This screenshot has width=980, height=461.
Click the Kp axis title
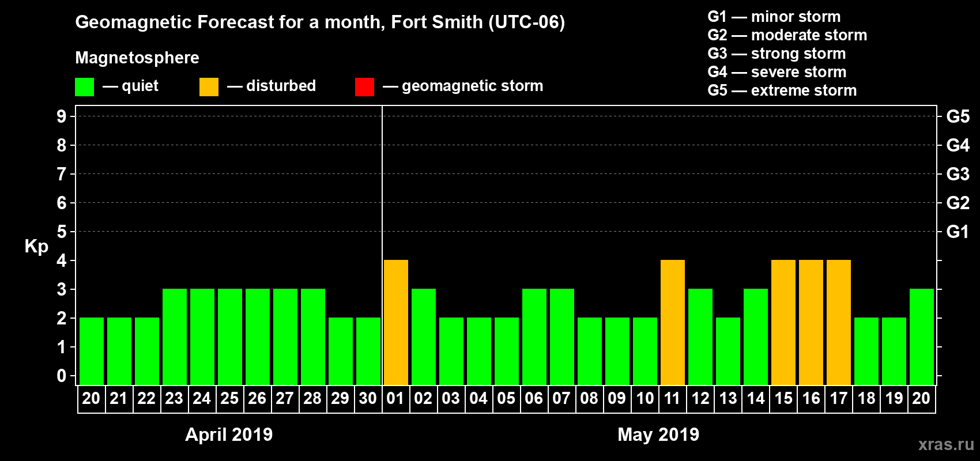coord(36,247)
